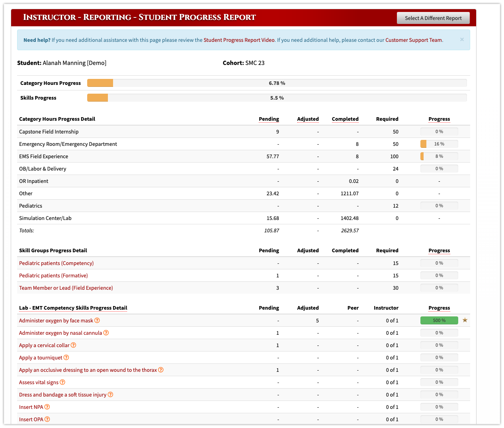Open Apply a cervical collar skill
504x428 pixels.
(x=44, y=345)
